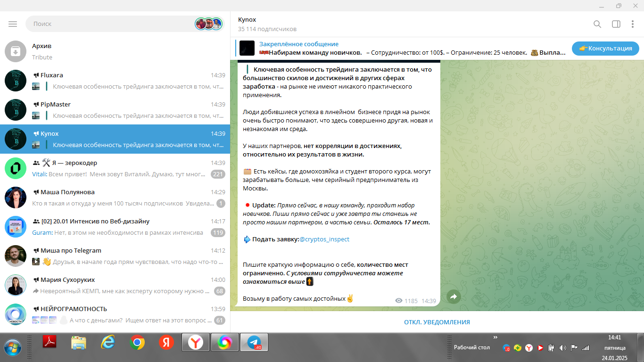Open the red Яндекс icon on taskbar
Screen dimensions: 644x362
(x=166, y=342)
